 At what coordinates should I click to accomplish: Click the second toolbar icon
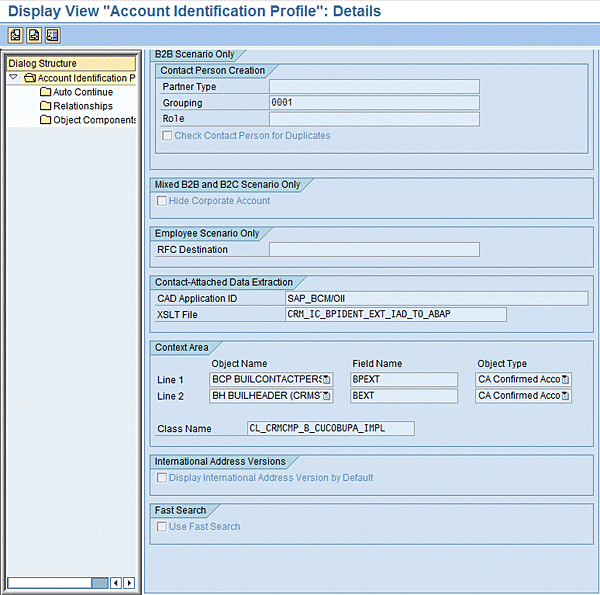coord(34,35)
